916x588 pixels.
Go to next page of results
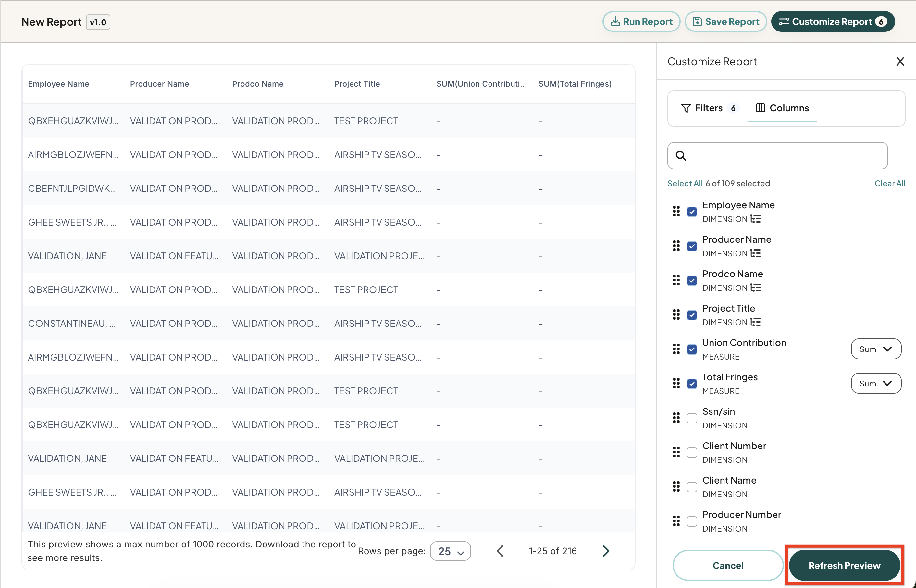(x=606, y=551)
